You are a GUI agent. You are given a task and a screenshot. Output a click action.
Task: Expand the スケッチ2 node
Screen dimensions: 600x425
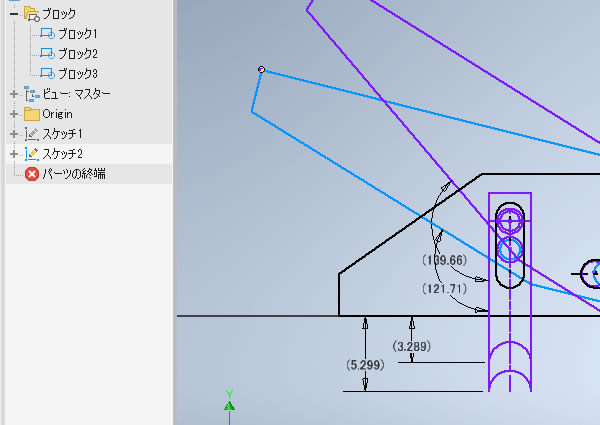(14, 154)
